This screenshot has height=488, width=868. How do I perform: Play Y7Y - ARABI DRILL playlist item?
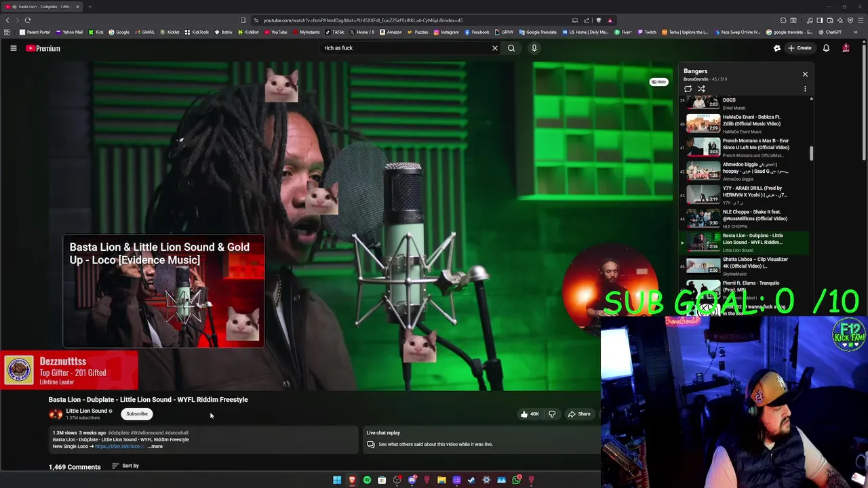pyautogui.click(x=744, y=195)
